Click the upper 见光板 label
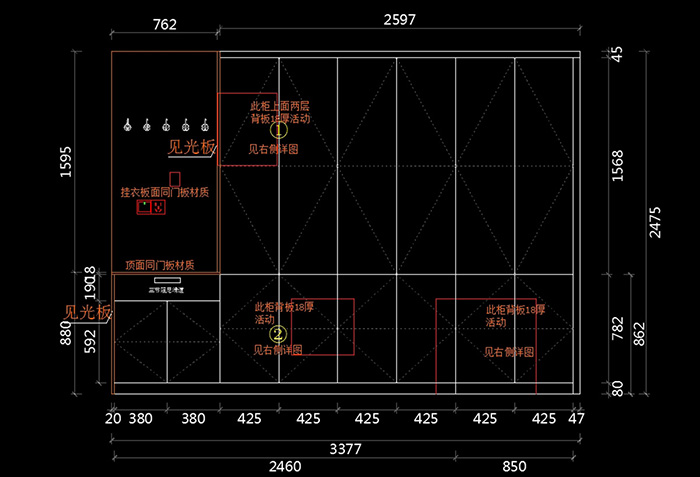This screenshot has width=700, height=477. coord(191,148)
